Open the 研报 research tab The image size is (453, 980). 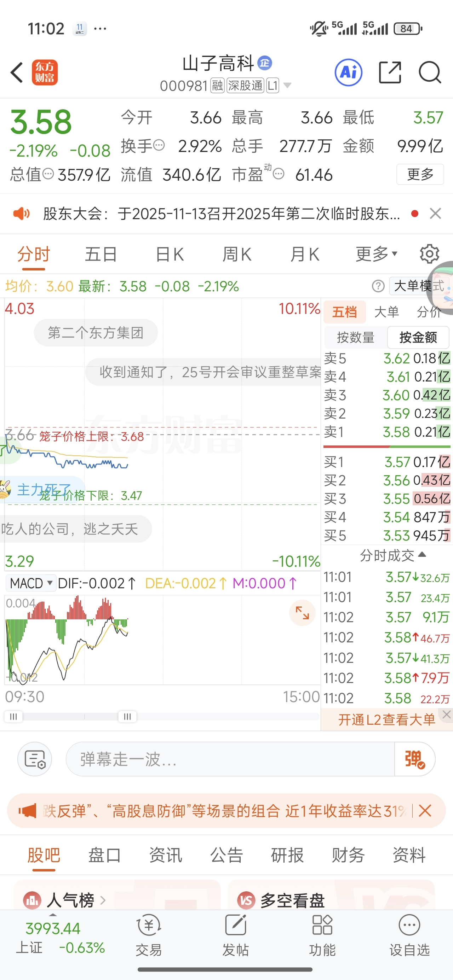[x=287, y=855]
